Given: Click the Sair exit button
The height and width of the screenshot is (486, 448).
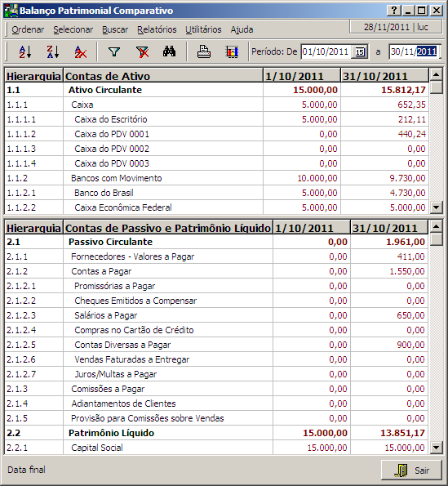Looking at the screenshot, I should point(411,470).
